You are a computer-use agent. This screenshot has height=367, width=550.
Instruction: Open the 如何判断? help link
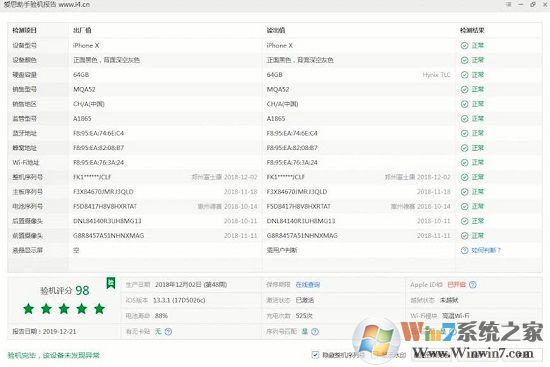pos(486,250)
